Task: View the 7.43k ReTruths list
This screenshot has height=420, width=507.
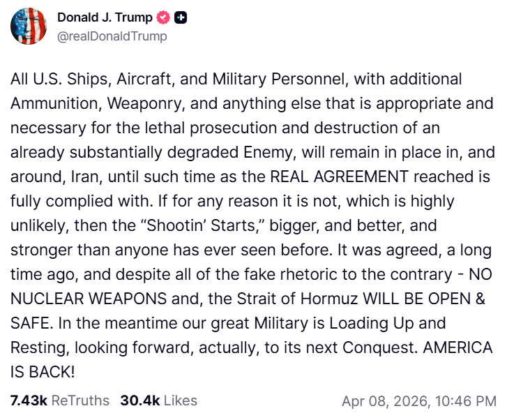Action: tap(60, 400)
